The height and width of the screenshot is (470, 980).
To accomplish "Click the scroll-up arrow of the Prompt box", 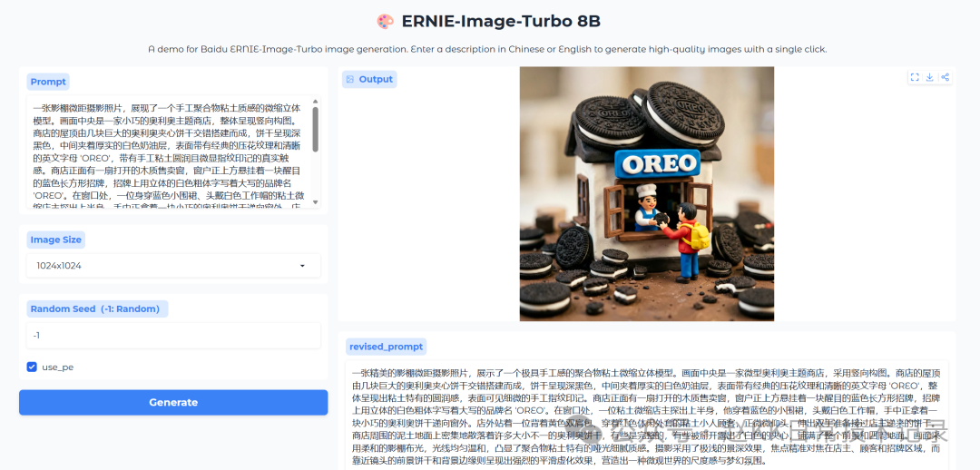I will [315, 101].
